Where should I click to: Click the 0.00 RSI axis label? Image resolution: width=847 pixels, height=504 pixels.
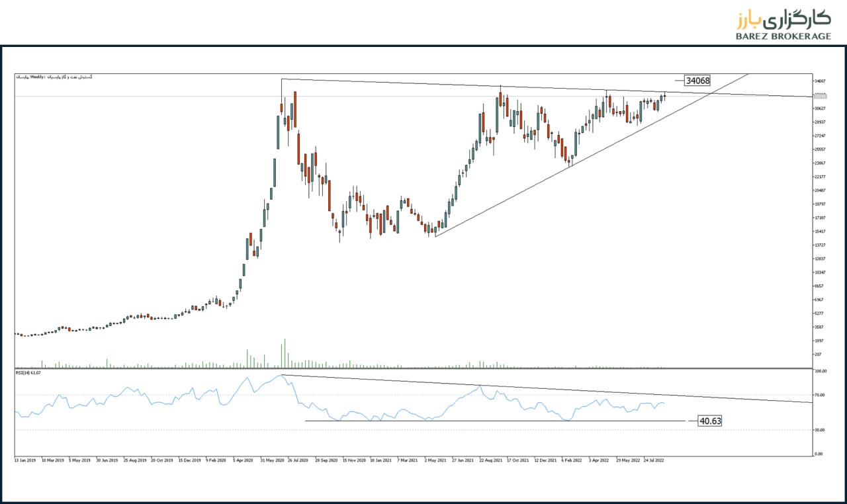point(819,454)
